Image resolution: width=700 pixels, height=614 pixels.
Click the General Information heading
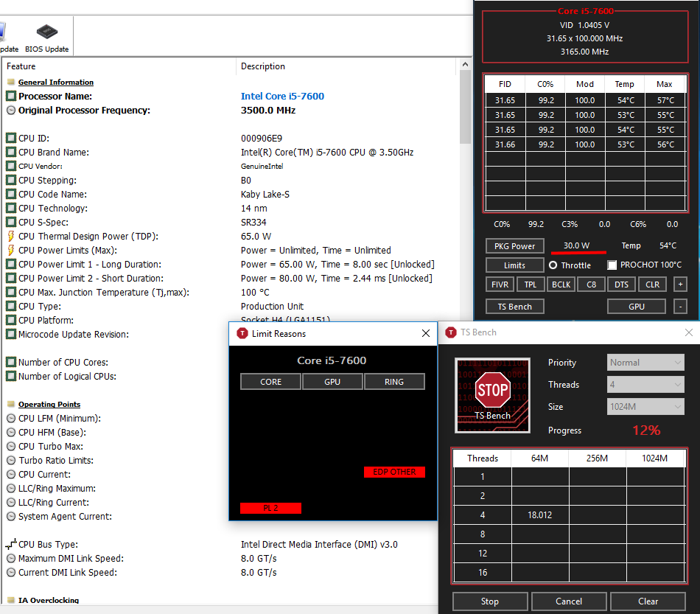pyautogui.click(x=56, y=82)
